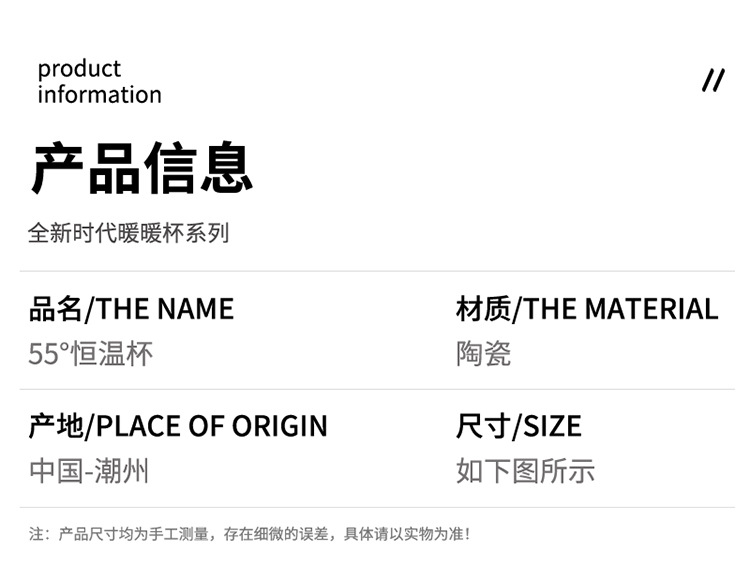Click the large 产品信息 title
Image resolution: width=750 pixels, height=562 pixels.
[142, 168]
